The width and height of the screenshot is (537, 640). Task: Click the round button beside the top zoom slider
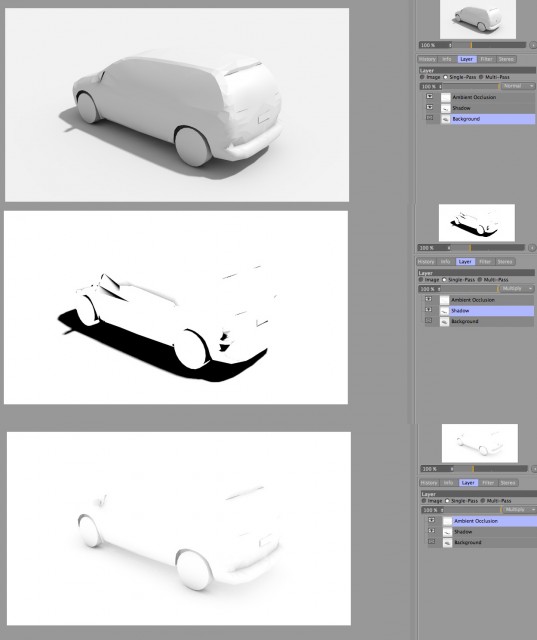[533, 45]
